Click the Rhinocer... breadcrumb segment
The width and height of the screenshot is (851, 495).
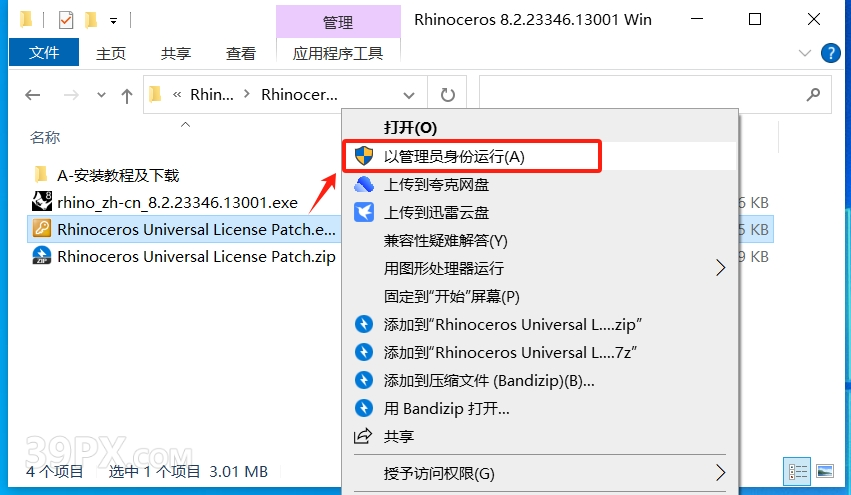pos(299,94)
